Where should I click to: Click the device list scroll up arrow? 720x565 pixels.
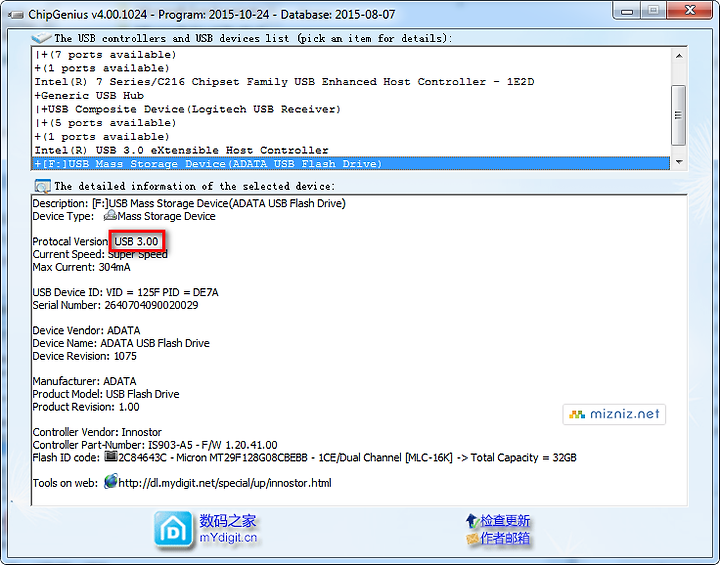(x=679, y=56)
